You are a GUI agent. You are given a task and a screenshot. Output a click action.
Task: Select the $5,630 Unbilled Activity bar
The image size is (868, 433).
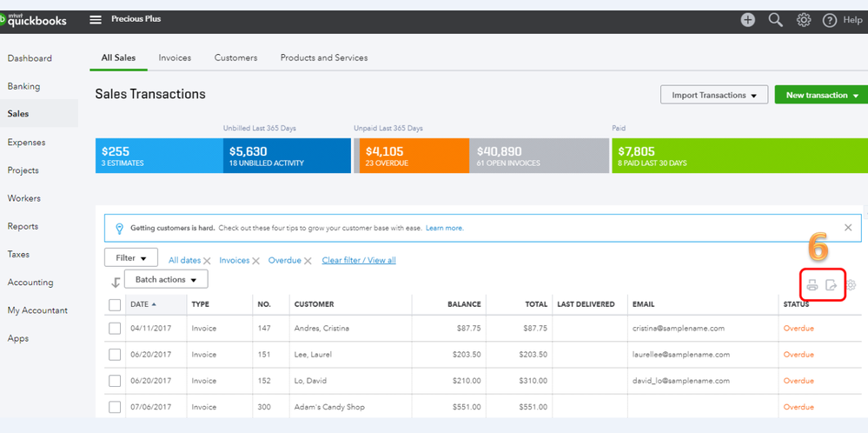coord(287,156)
